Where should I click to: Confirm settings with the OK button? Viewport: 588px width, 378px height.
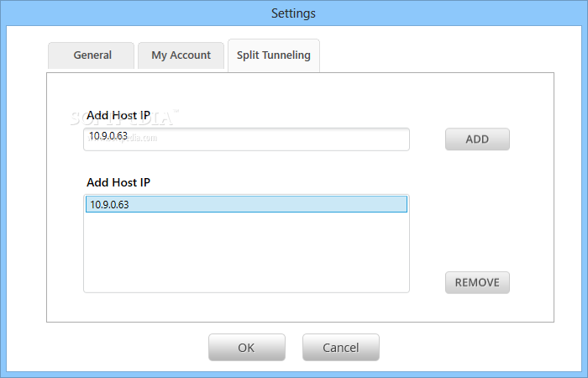click(246, 348)
